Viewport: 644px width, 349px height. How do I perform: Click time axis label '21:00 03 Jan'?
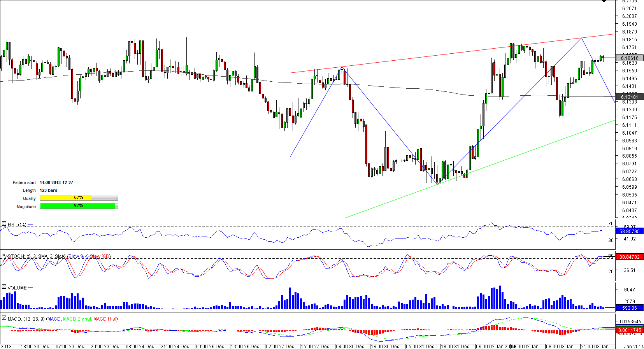coord(595,346)
